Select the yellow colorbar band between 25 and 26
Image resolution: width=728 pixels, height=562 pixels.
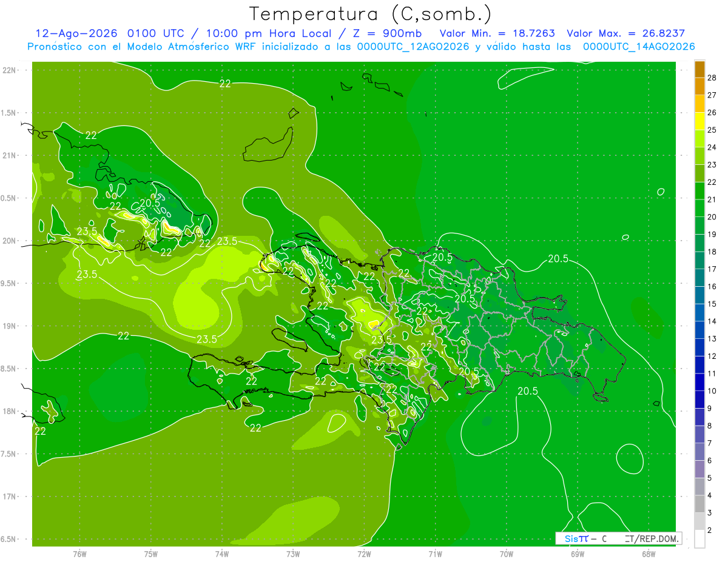click(699, 121)
